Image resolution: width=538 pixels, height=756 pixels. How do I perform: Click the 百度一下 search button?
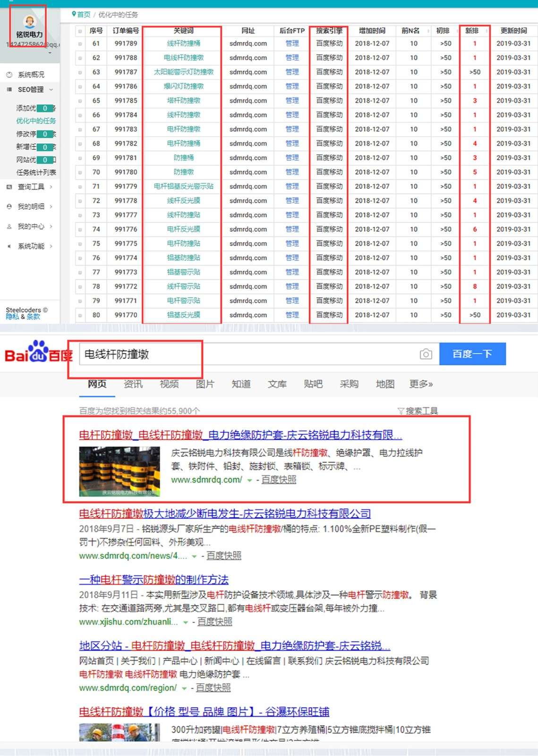click(472, 354)
